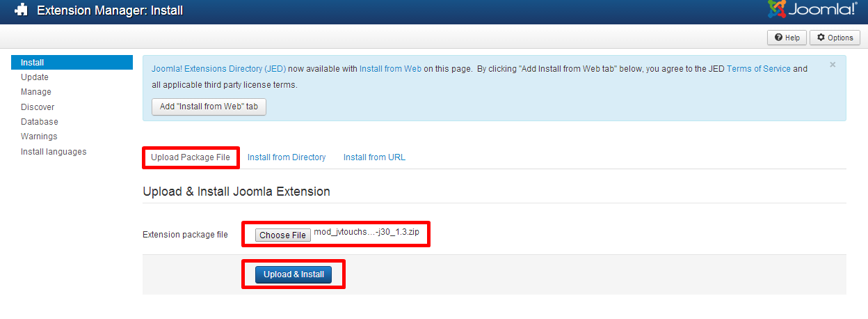868x319 pixels.
Task: Switch to Install from URL tab
Action: 374,157
